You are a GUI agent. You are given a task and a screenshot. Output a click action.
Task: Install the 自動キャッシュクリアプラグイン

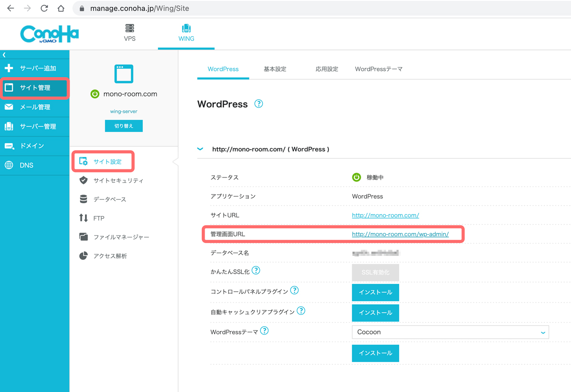coord(375,313)
